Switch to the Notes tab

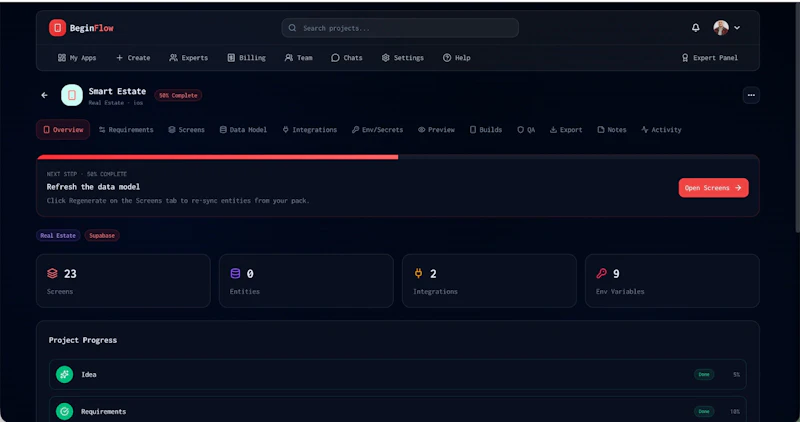point(612,130)
